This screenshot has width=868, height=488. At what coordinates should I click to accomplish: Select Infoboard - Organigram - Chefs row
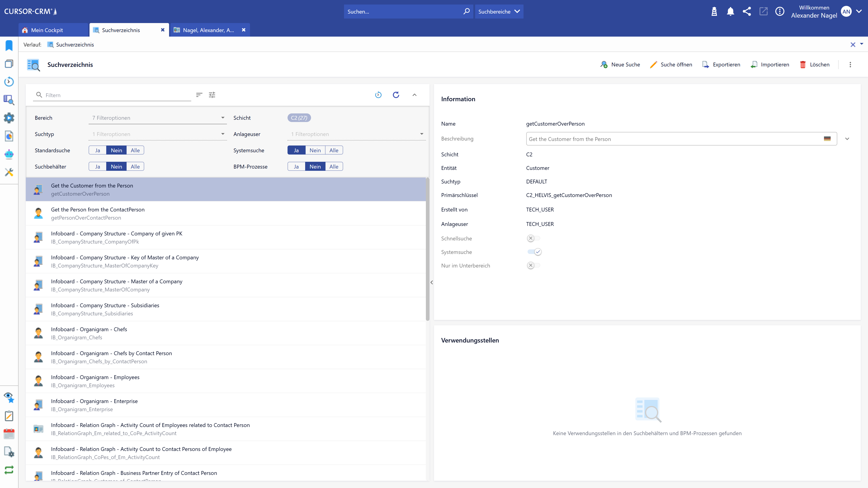coord(226,333)
